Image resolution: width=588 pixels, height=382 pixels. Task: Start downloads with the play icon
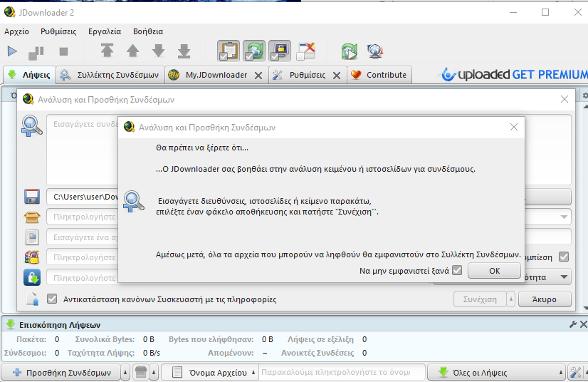point(12,51)
